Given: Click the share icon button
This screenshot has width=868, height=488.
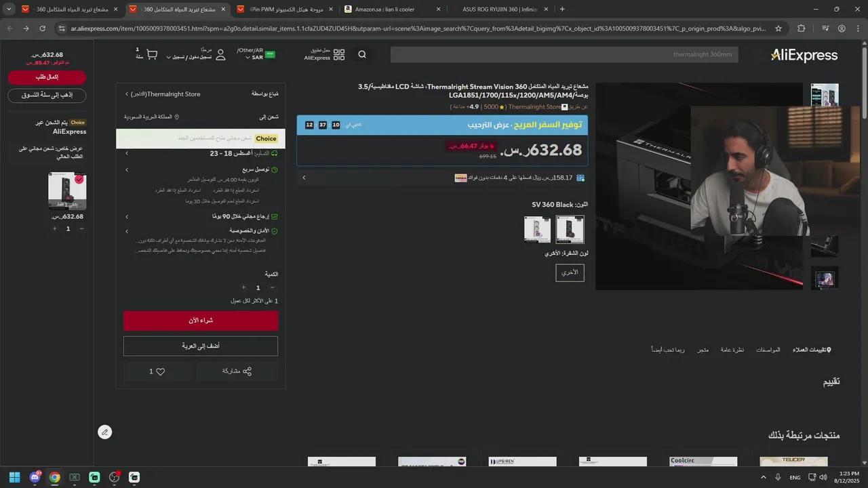Looking at the screenshot, I should 247,371.
